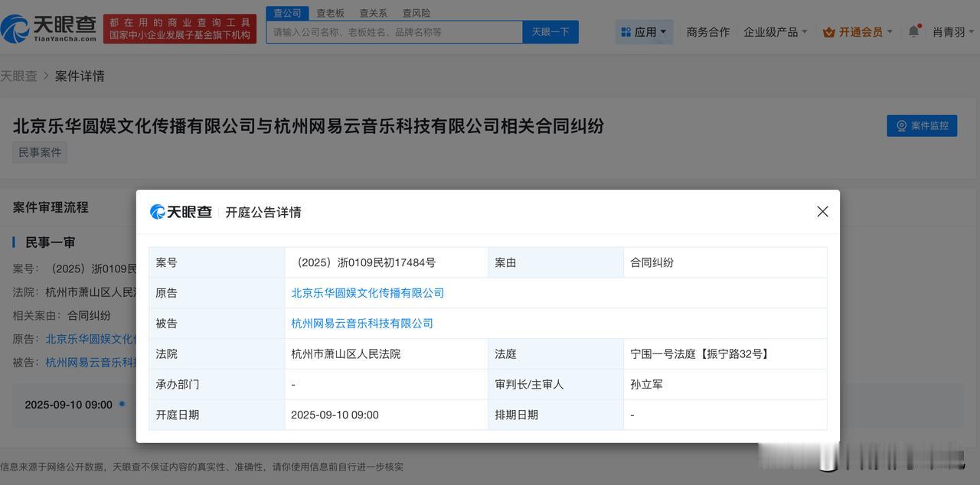Click the TianYanCha logo in header
The height and width of the screenshot is (485, 980).
click(x=50, y=28)
